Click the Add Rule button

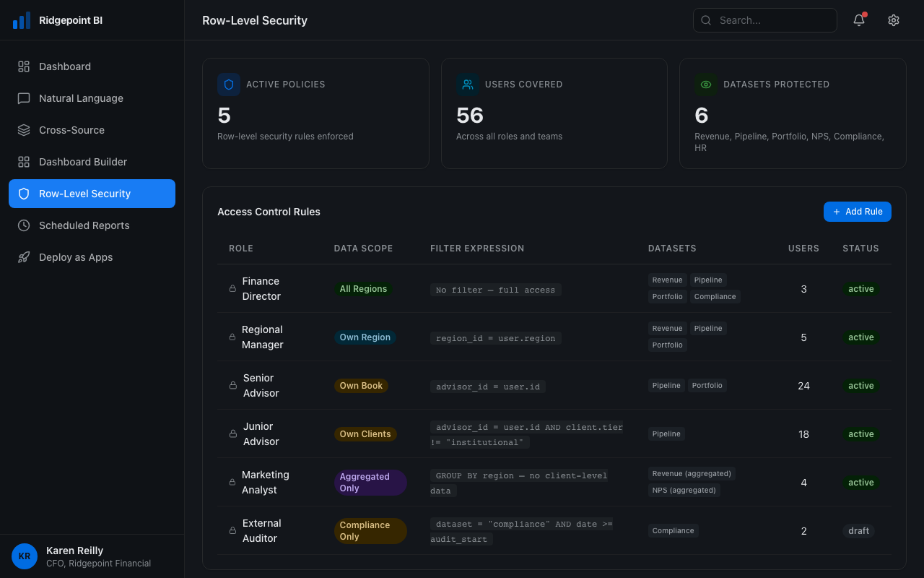tap(858, 212)
